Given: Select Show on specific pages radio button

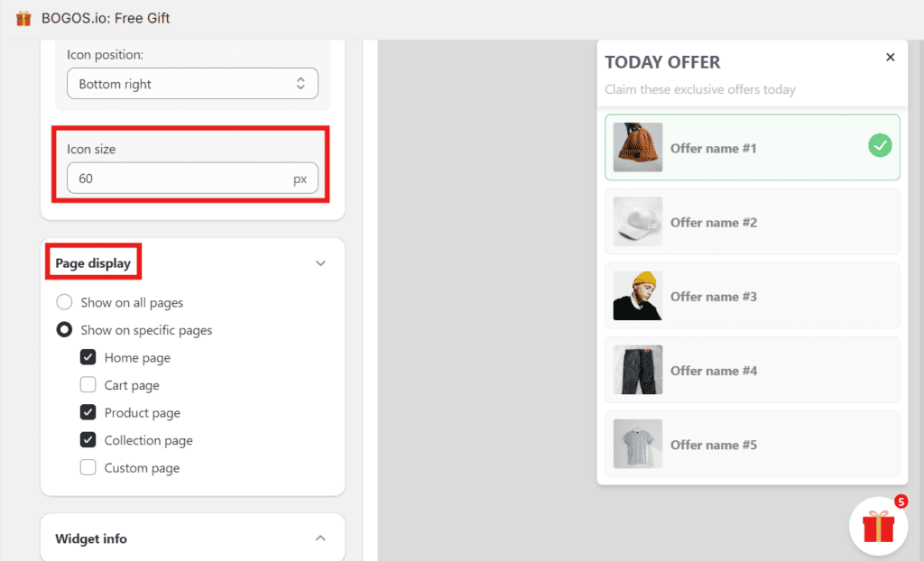Looking at the screenshot, I should [x=65, y=330].
